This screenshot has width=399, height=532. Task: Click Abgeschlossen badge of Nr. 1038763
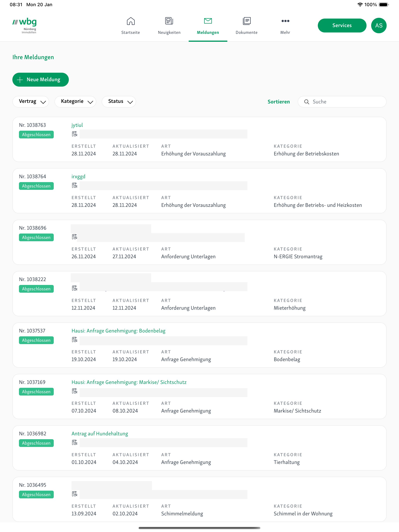pos(36,135)
